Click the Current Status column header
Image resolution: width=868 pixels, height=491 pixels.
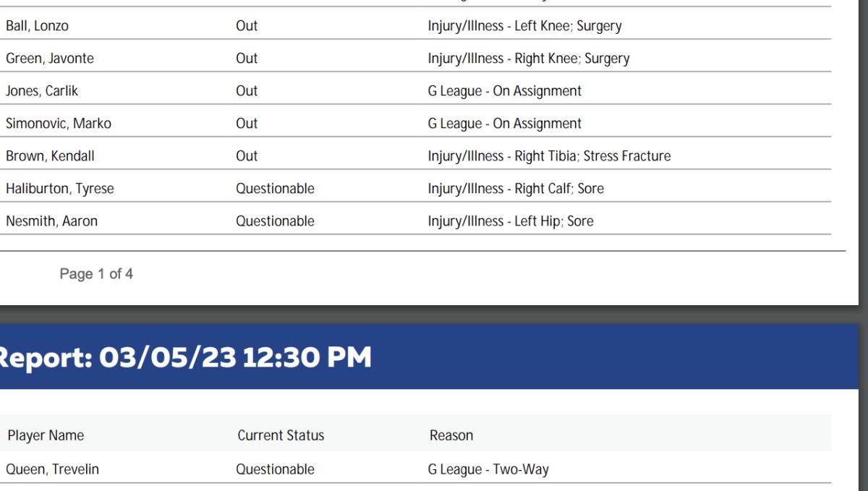coord(281,435)
